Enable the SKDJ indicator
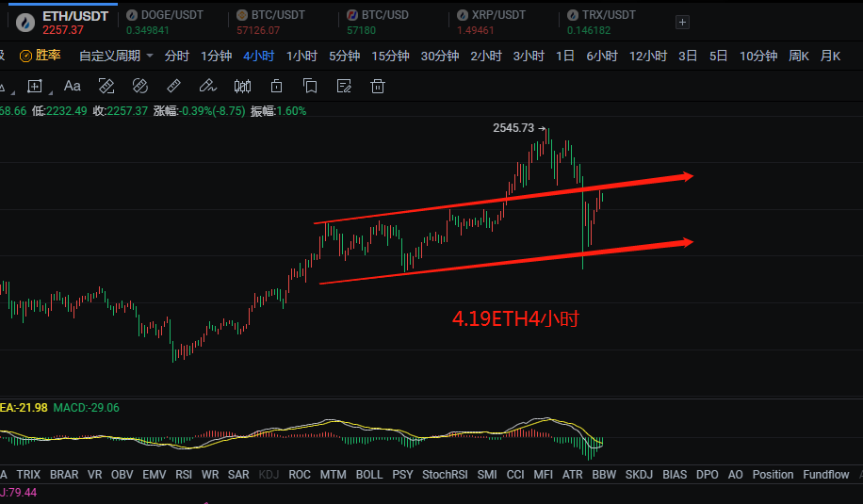This screenshot has height=504, width=863. click(x=639, y=474)
